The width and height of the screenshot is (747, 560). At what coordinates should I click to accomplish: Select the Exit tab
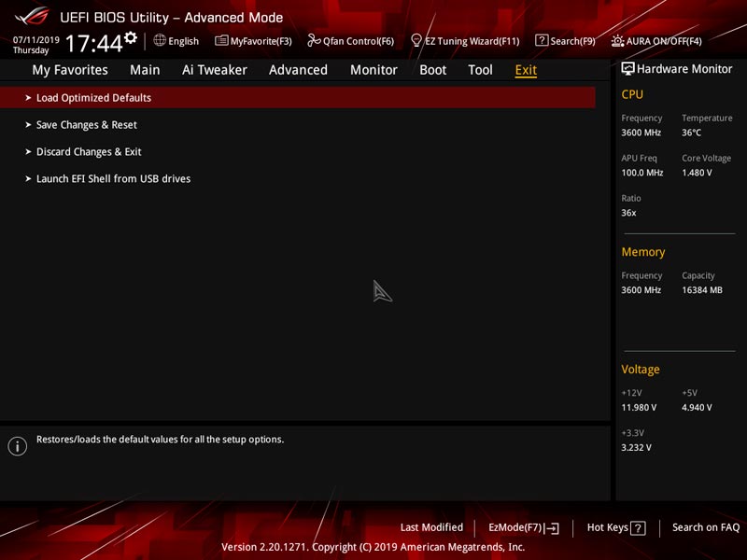click(x=526, y=70)
